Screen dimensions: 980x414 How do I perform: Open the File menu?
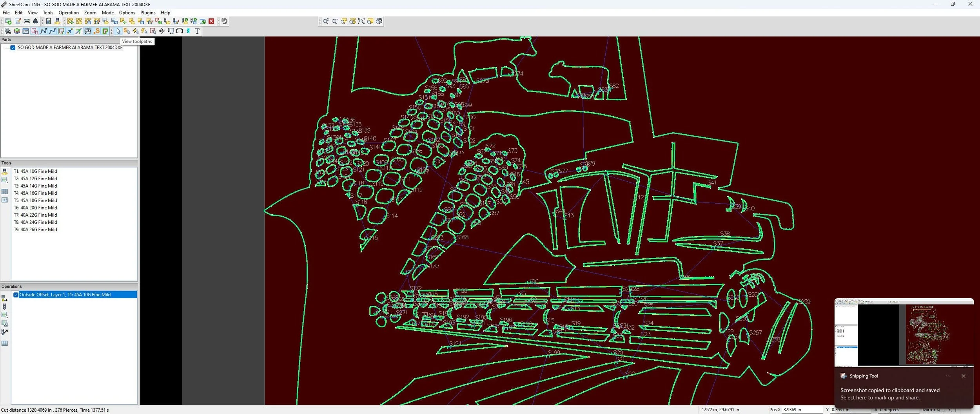pos(6,13)
